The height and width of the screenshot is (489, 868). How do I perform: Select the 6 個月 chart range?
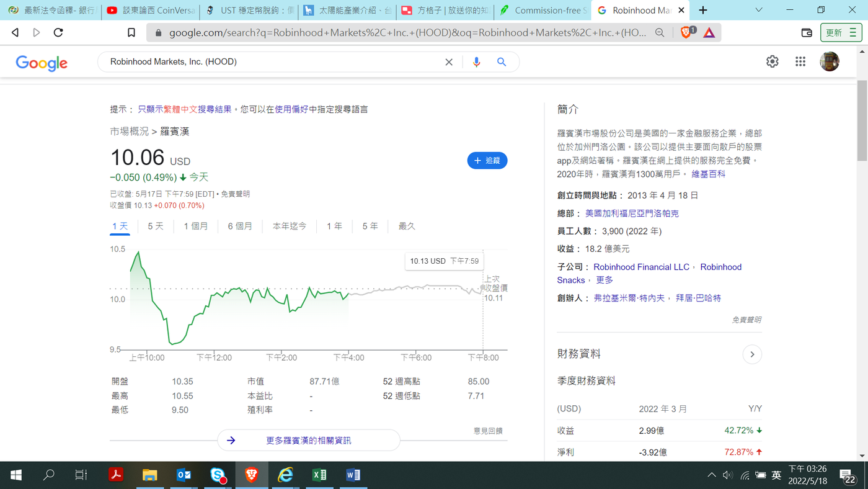pos(240,227)
